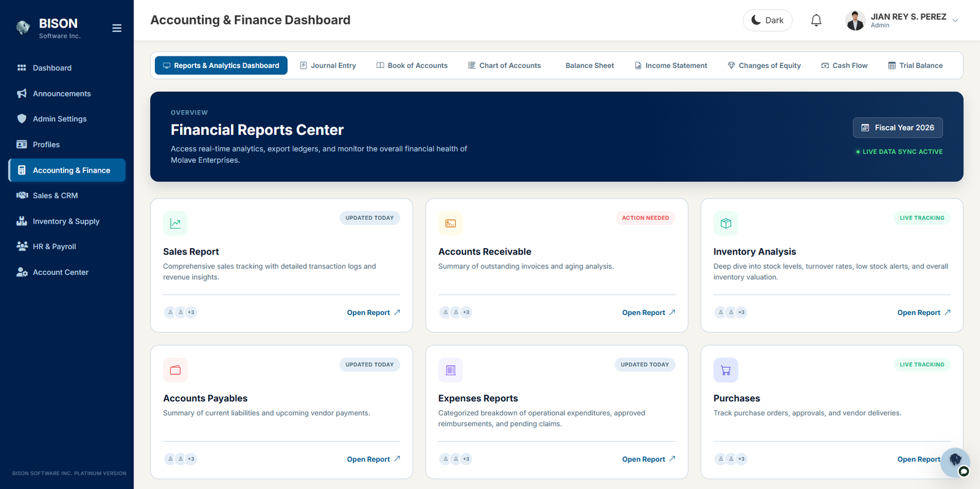Click the Purchases card title

click(736, 398)
